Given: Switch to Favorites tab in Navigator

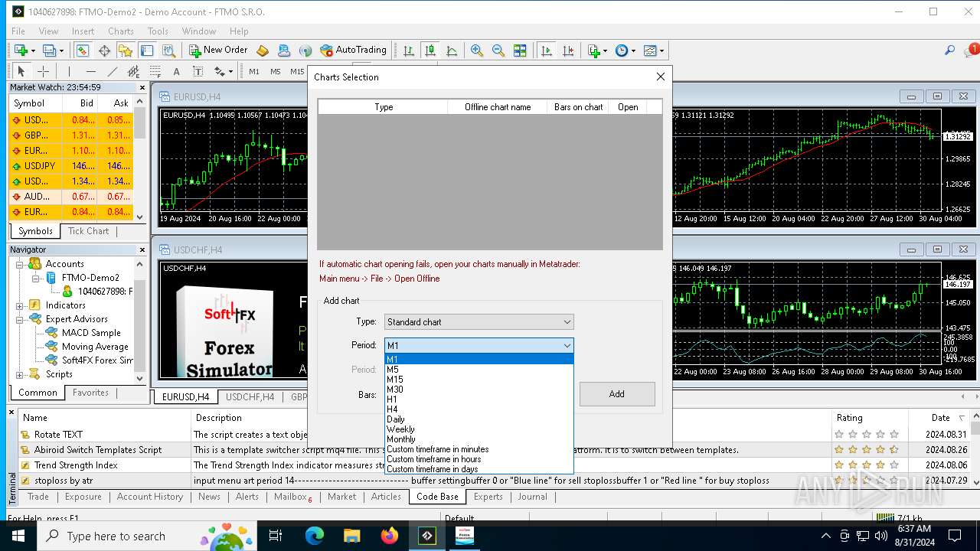Looking at the screenshot, I should click(x=90, y=393).
